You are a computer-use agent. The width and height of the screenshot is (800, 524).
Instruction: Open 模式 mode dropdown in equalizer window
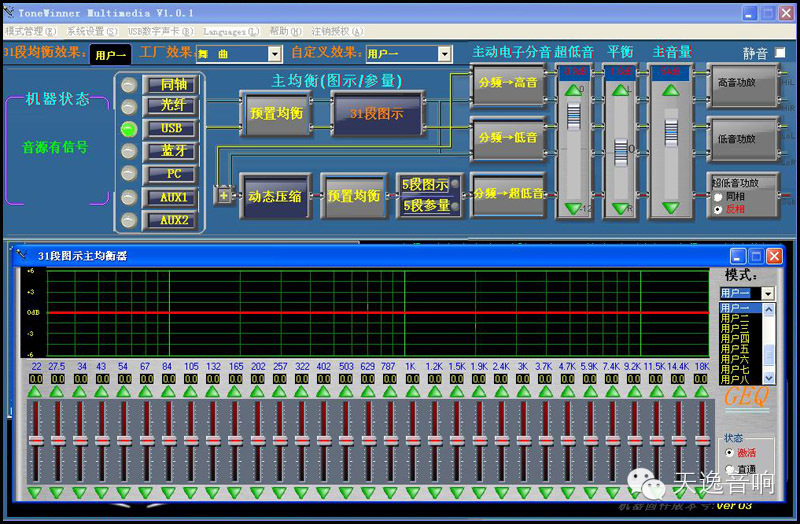pyautogui.click(x=767, y=293)
